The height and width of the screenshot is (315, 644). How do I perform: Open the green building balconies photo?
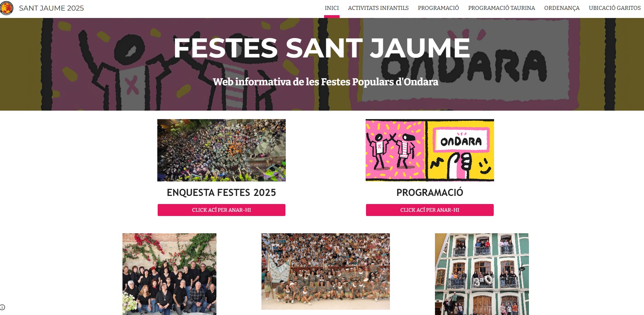tap(482, 274)
